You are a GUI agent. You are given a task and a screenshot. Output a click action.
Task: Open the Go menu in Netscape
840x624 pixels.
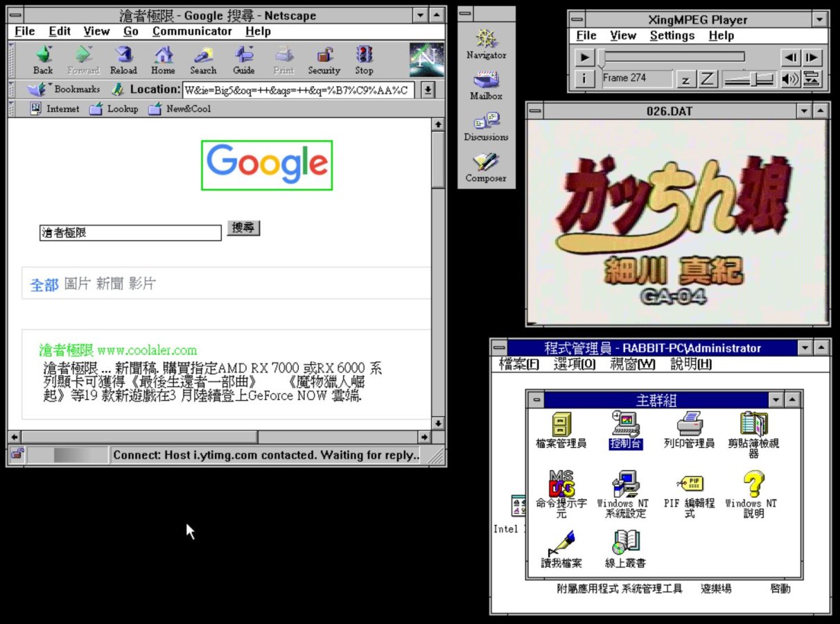[x=131, y=31]
